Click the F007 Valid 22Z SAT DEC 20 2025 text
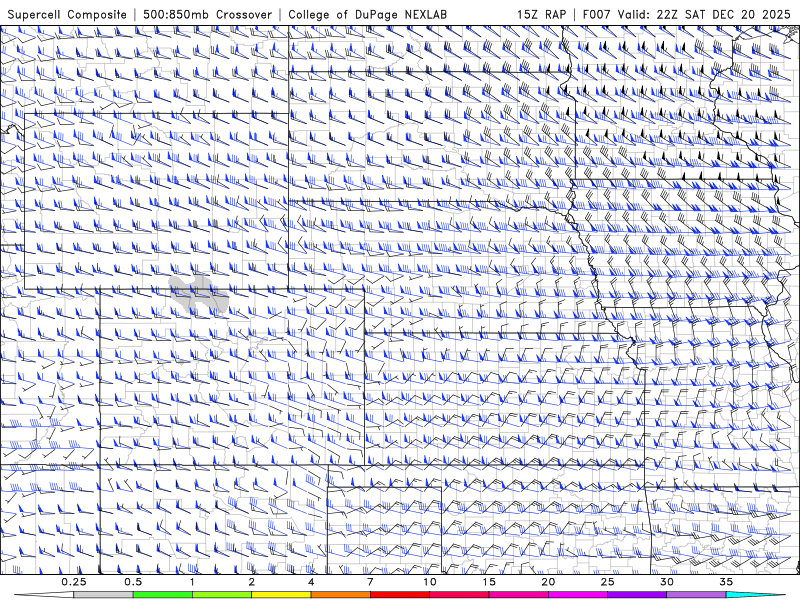Image resolution: width=800 pixels, height=600 pixels. pyautogui.click(x=686, y=14)
